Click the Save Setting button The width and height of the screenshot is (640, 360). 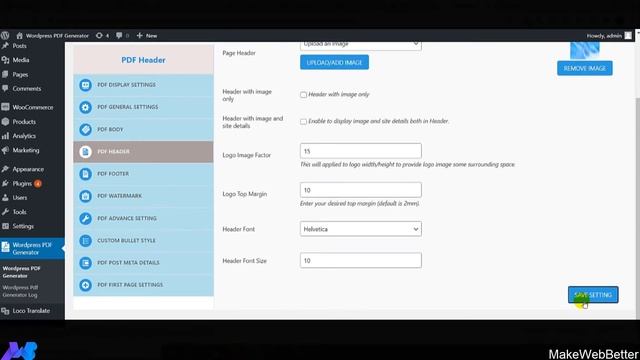[593, 295]
